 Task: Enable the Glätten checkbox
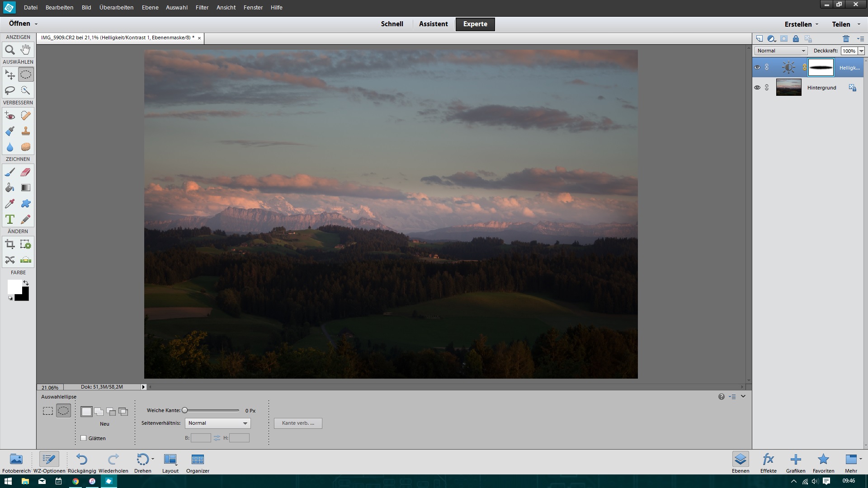(84, 438)
